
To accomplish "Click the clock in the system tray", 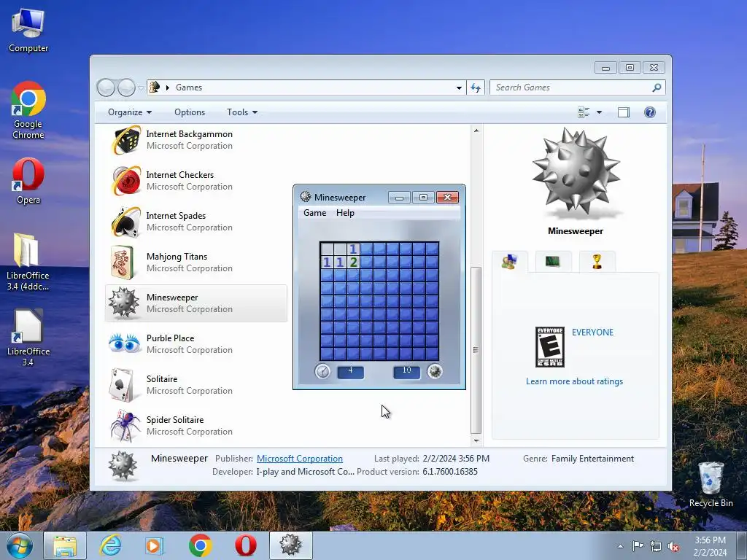I will pos(710,546).
